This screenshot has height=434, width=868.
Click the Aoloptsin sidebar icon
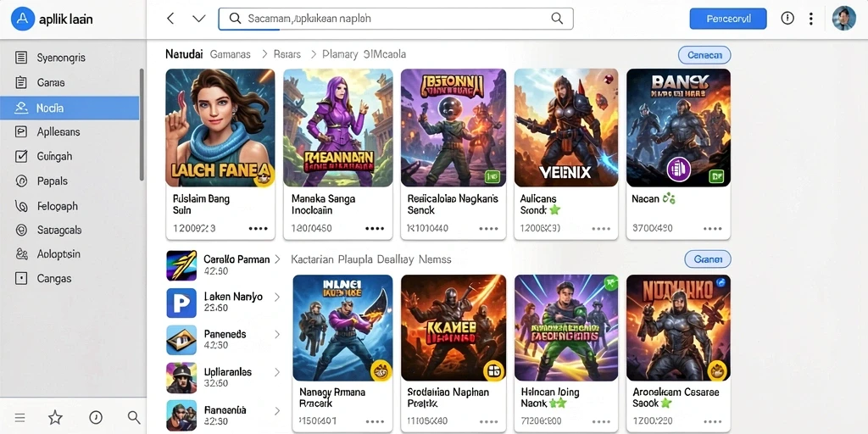tap(21, 254)
